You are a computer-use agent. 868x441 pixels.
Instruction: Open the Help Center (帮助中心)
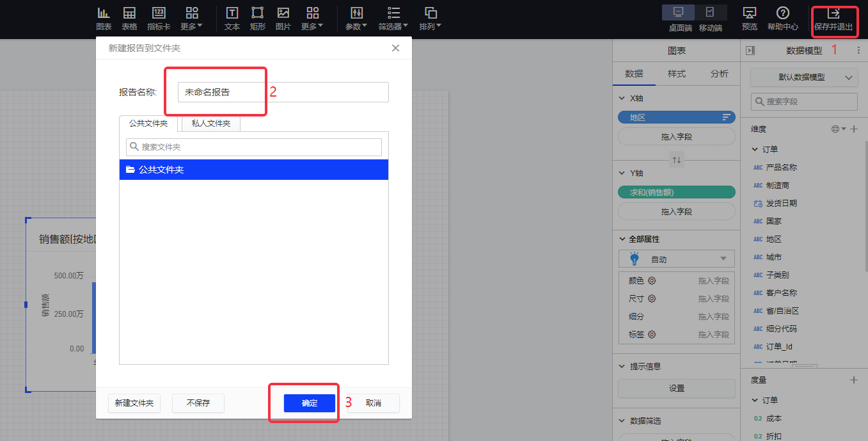click(782, 19)
